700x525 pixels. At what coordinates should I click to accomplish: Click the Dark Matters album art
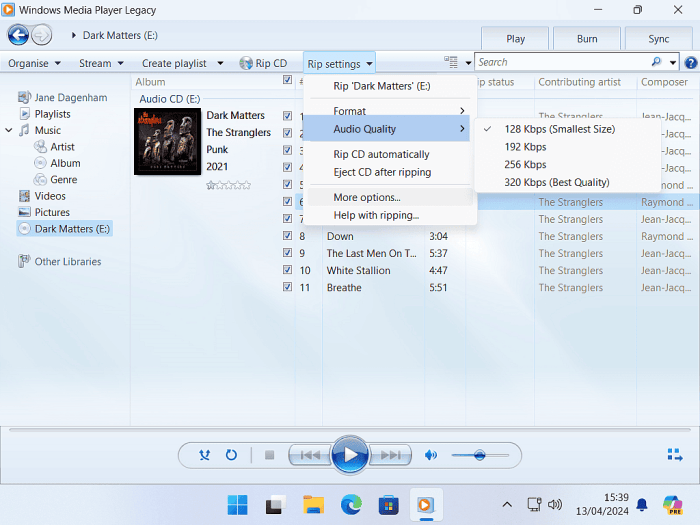[167, 142]
